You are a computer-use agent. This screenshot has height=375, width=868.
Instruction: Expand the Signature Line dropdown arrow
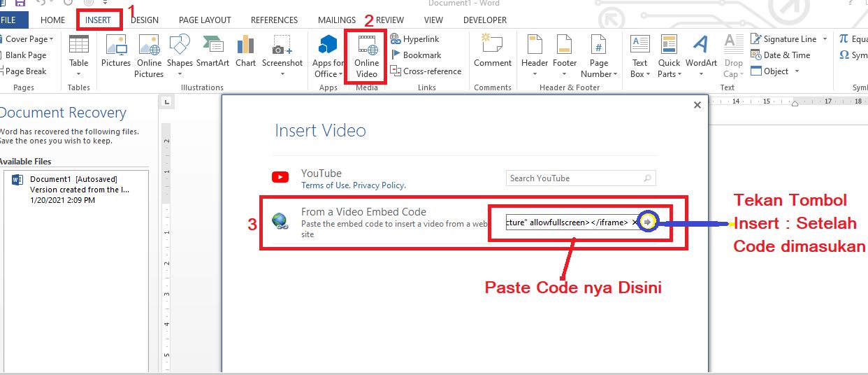pos(825,39)
